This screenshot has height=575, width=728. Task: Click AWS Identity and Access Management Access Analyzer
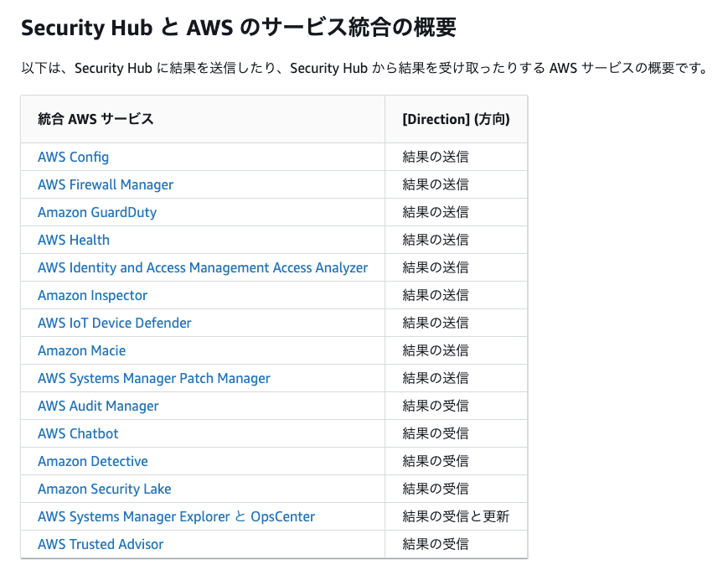coord(203,267)
